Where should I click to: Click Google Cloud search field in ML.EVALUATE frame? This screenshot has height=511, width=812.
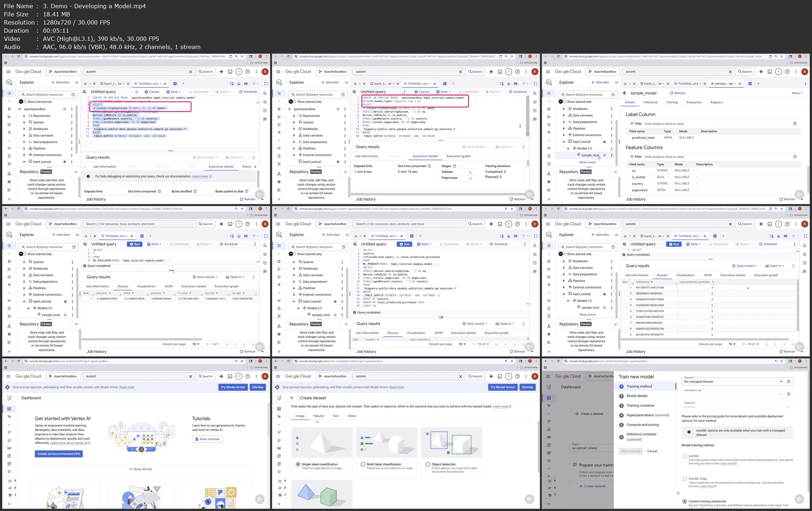click(139, 224)
